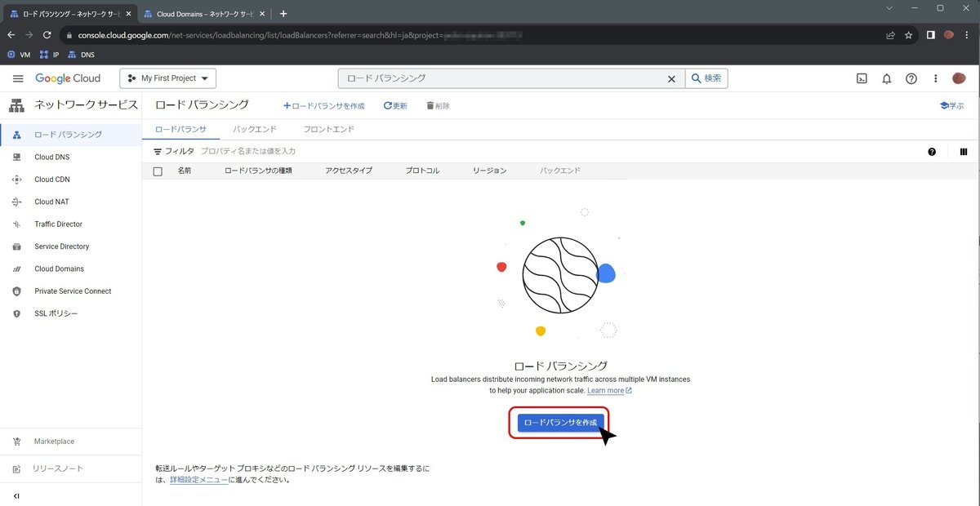This screenshot has height=506, width=980.
Task: Open a new browser tab with plus
Action: click(283, 14)
